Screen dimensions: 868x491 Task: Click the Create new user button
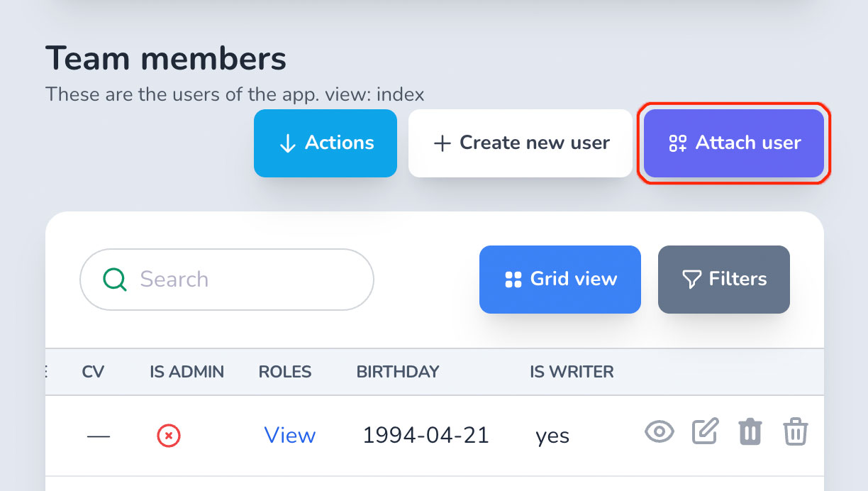click(x=521, y=143)
